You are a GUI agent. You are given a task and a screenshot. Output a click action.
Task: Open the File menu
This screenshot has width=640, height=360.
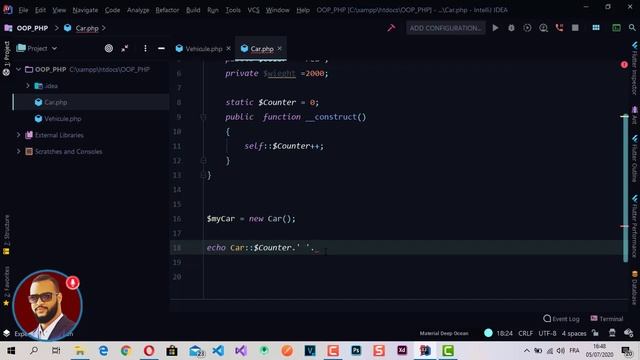pyautogui.click(x=24, y=10)
